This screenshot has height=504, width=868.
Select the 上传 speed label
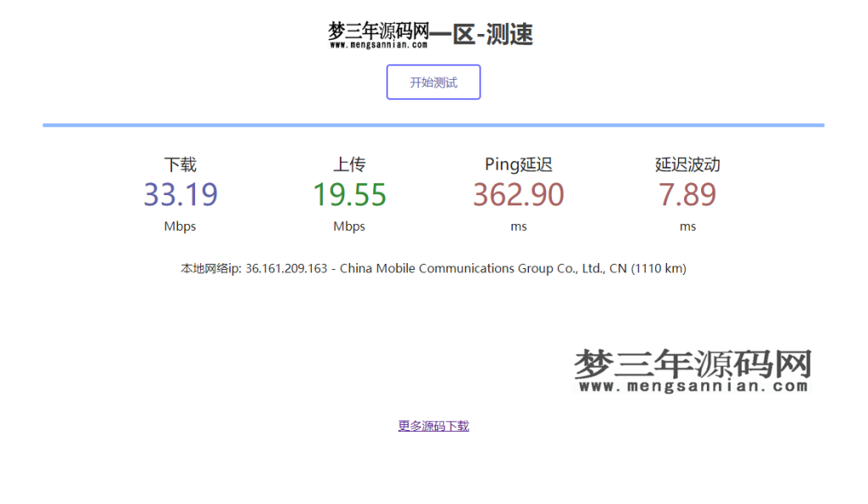click(x=349, y=165)
